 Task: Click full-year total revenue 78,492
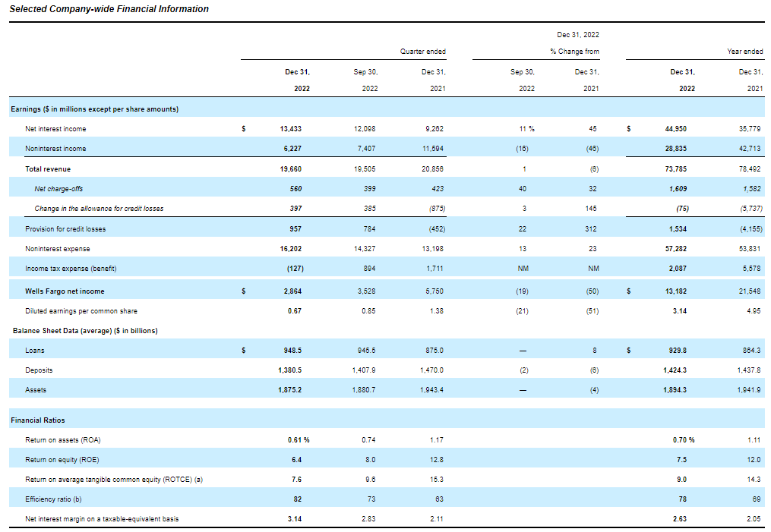[750, 169]
